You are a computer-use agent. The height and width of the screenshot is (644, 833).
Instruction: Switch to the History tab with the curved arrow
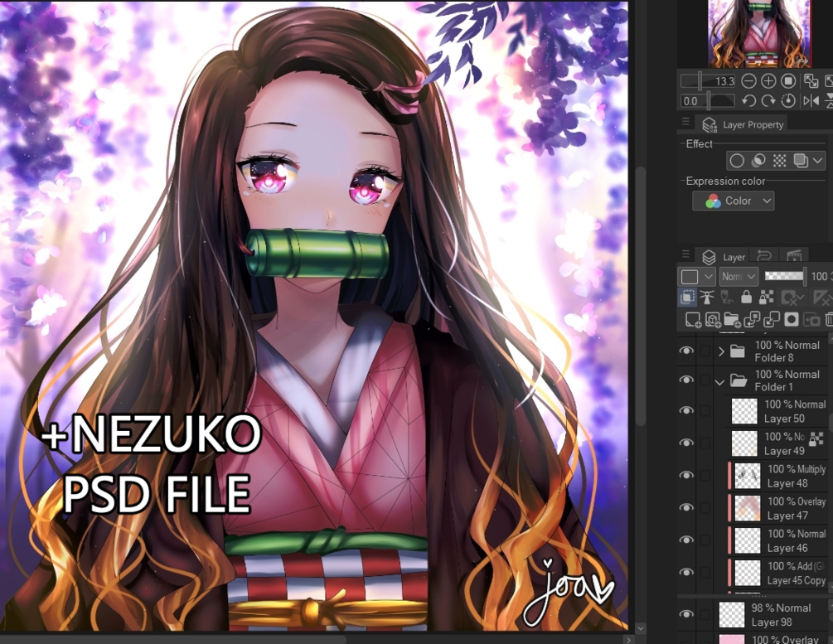pos(764,256)
